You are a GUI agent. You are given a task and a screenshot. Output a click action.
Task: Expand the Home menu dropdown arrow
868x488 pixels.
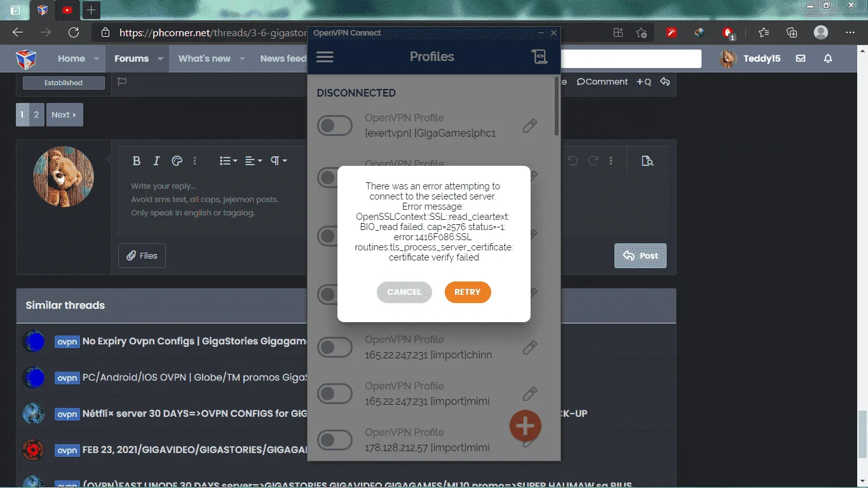point(97,58)
